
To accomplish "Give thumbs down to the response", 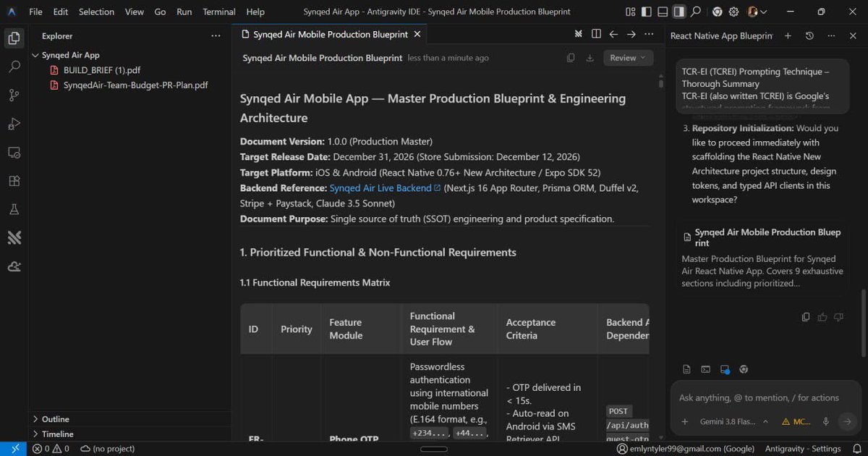I will pyautogui.click(x=839, y=317).
